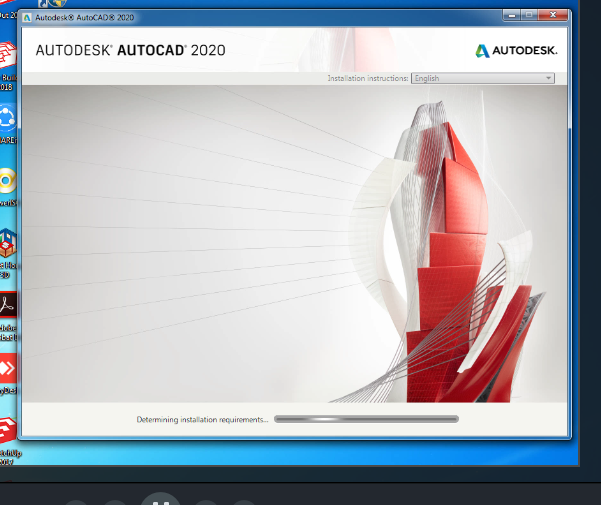
Task: Select the SketchUp desktop shortcut icon
Action: [x=8, y=431]
